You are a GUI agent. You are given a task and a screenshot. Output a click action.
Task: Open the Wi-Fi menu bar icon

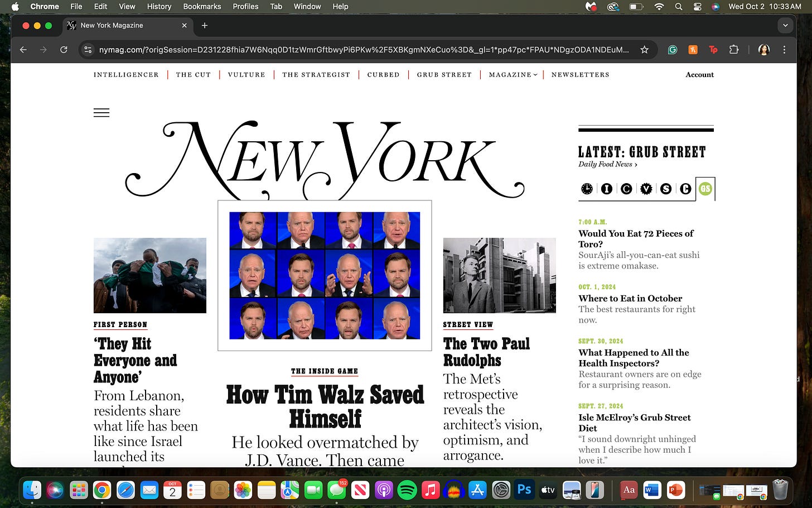pyautogui.click(x=659, y=7)
